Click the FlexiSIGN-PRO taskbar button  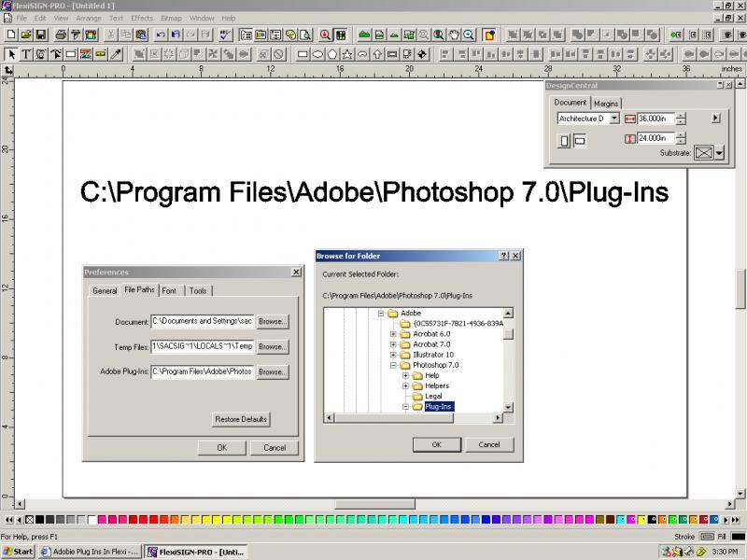[196, 552]
